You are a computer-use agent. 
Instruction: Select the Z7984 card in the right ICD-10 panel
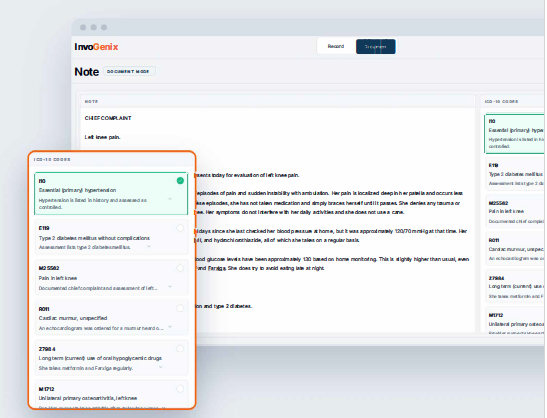515,286
